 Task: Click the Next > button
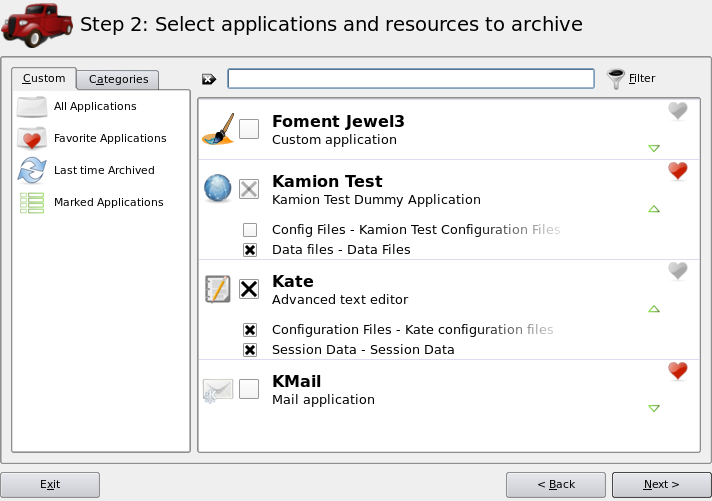coord(661,485)
